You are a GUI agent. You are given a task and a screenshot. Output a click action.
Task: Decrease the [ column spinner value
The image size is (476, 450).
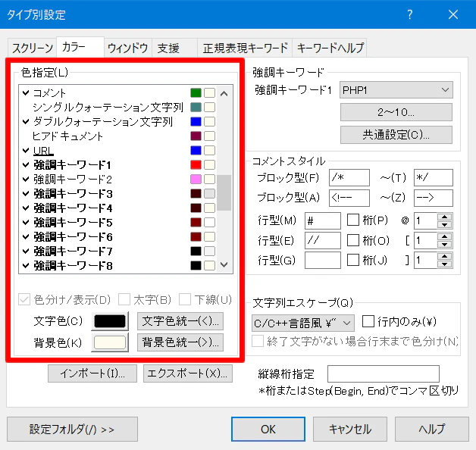(445, 245)
